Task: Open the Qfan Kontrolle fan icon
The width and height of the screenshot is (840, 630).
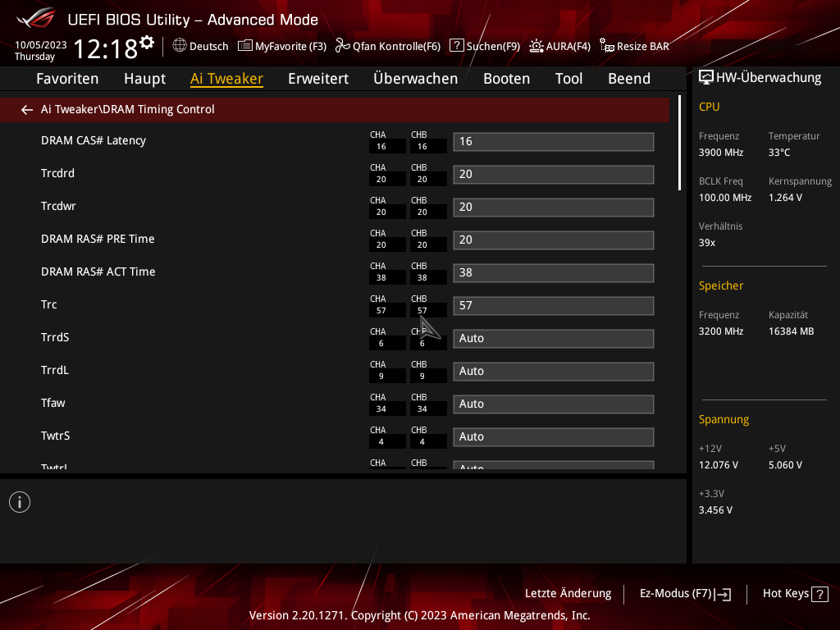Action: (x=342, y=46)
